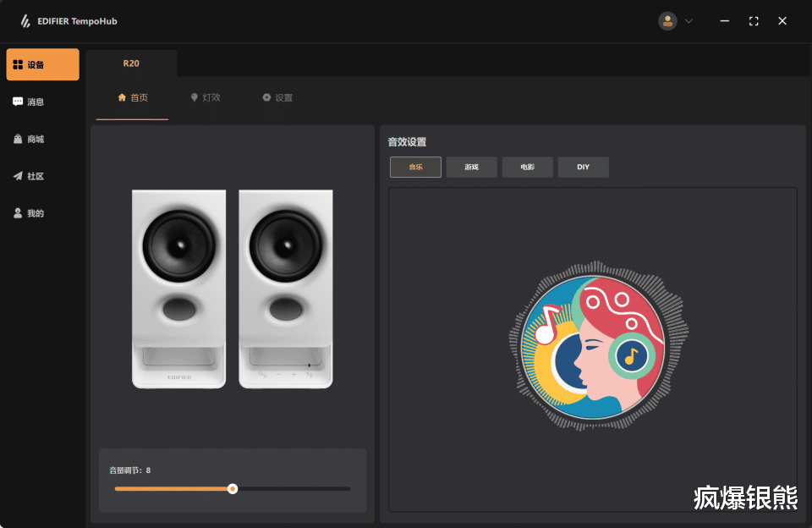Select the R20 device tab
The image size is (812, 528).
(x=131, y=63)
